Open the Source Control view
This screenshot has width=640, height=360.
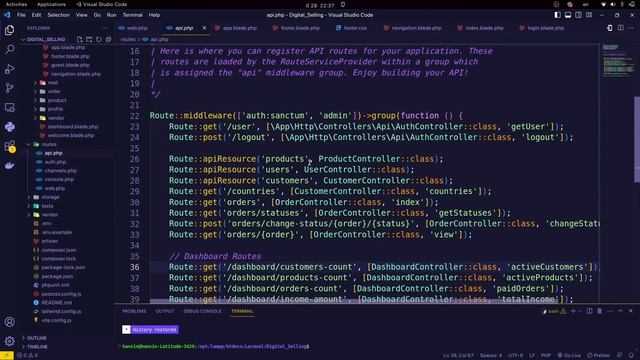[x=9, y=88]
